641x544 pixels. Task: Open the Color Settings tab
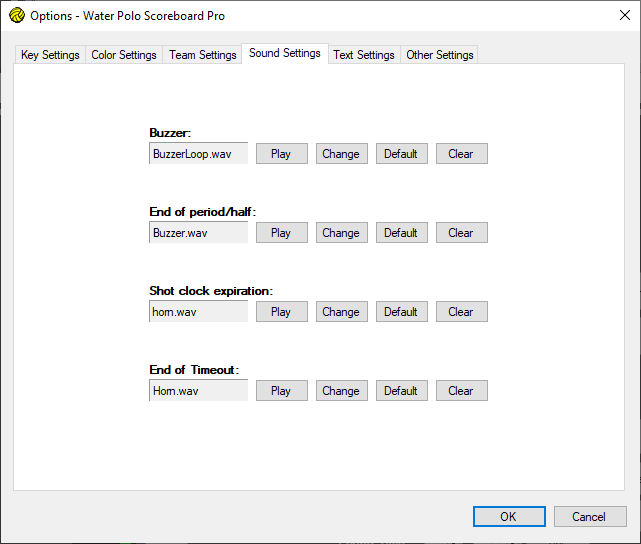tap(124, 55)
